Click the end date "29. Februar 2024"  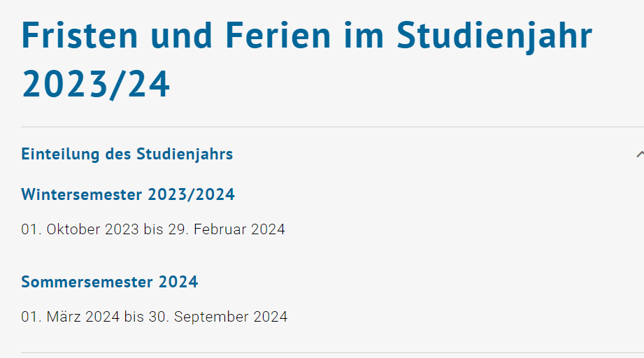226,229
